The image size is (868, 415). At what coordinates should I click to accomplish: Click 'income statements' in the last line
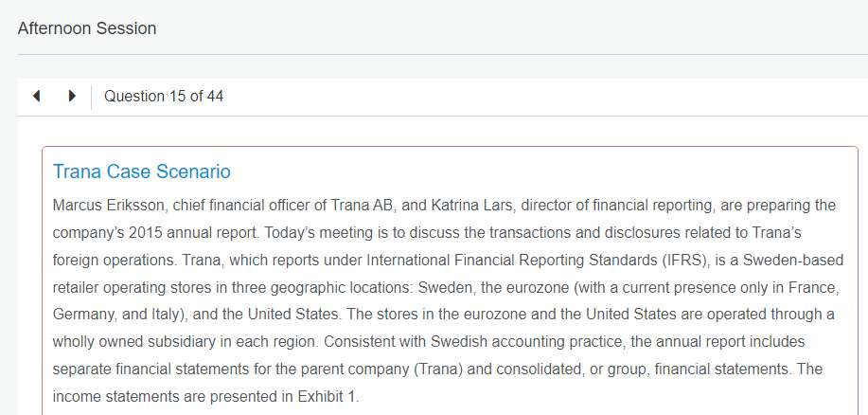[110, 397]
